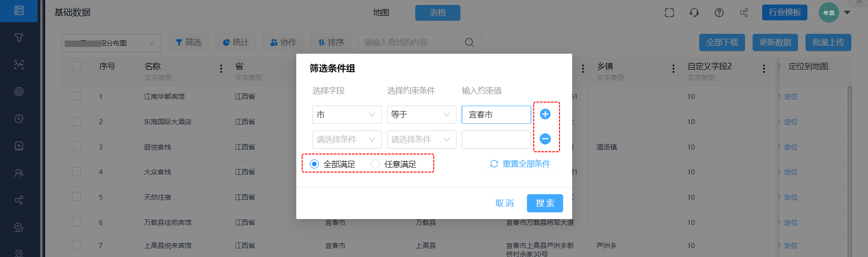This screenshot has height=257, width=868.
Task: Expand the 市 field dropdown
Action: [x=346, y=115]
